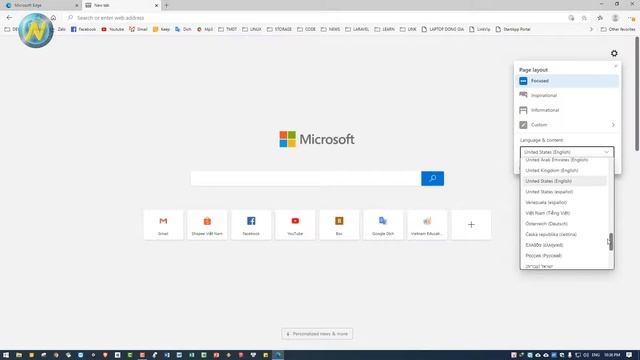Show more bookmarks overflow chevron
Image resolution: width=640 pixels, height=360 pixels.
[591, 29]
